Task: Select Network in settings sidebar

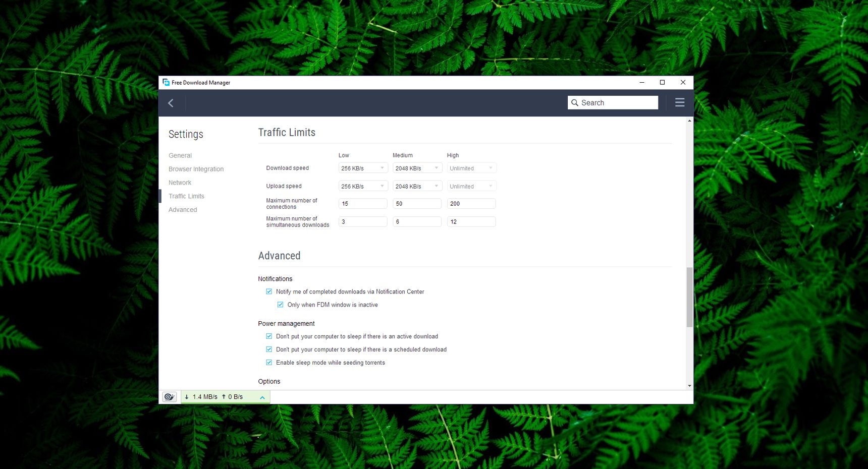Action: click(x=180, y=183)
